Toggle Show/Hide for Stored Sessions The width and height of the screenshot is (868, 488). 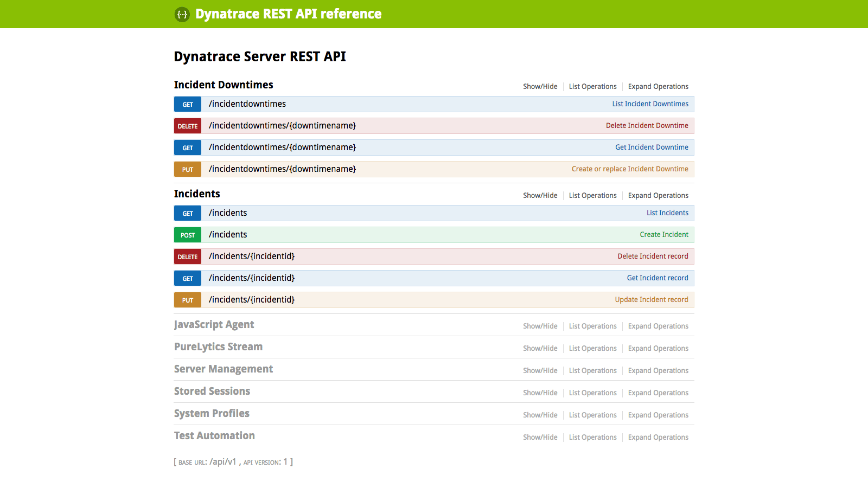(x=540, y=393)
